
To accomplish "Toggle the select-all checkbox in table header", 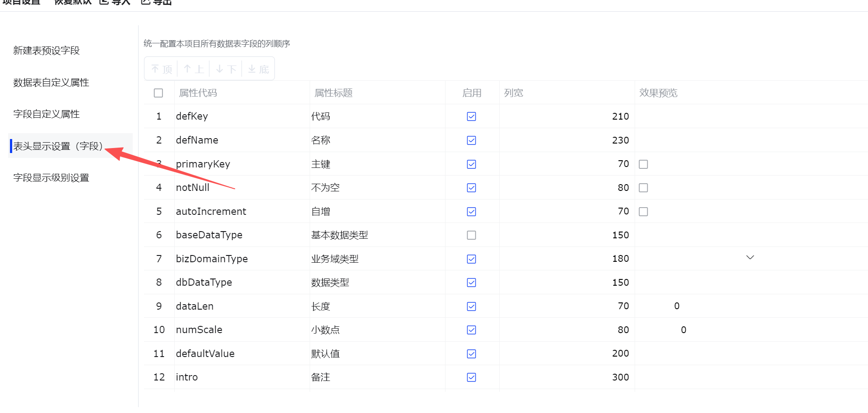I will [158, 93].
